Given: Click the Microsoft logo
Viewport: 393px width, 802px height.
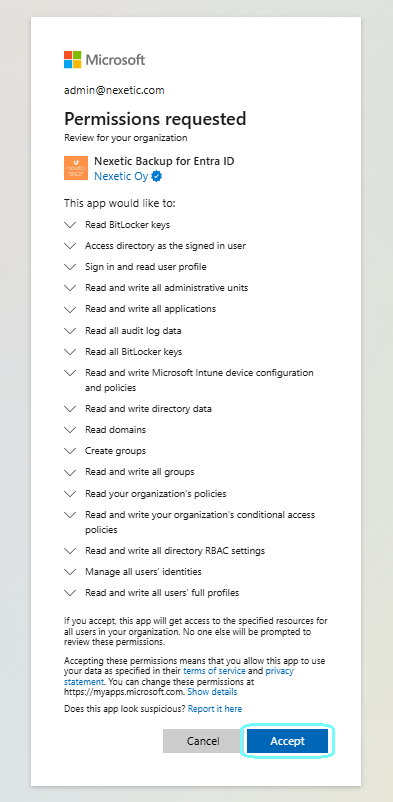Looking at the screenshot, I should (x=104, y=59).
